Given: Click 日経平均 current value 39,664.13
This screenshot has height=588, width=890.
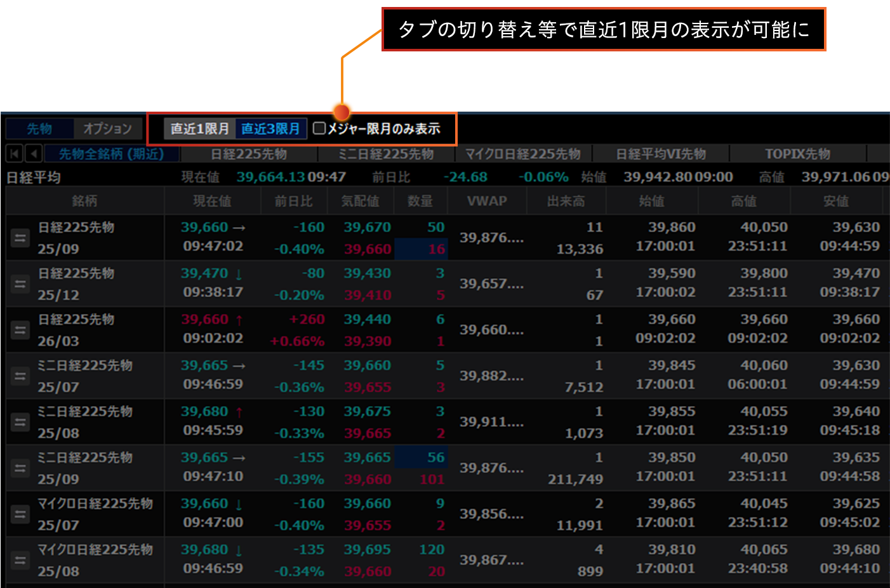Looking at the screenshot, I should coord(271,177).
